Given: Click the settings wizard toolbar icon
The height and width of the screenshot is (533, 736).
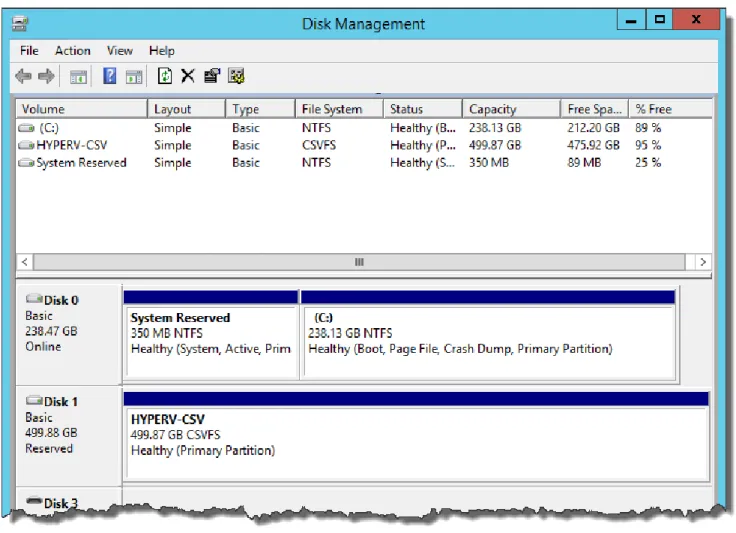Looking at the screenshot, I should pos(236,76).
